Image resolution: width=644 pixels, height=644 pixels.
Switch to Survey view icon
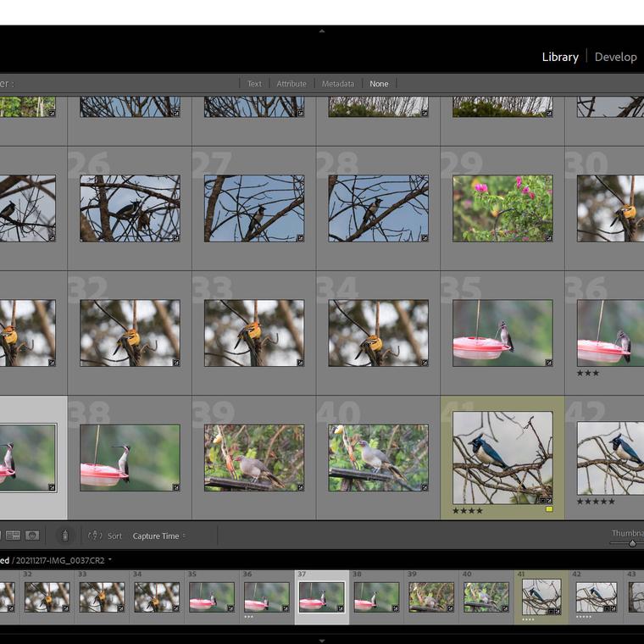(13, 536)
